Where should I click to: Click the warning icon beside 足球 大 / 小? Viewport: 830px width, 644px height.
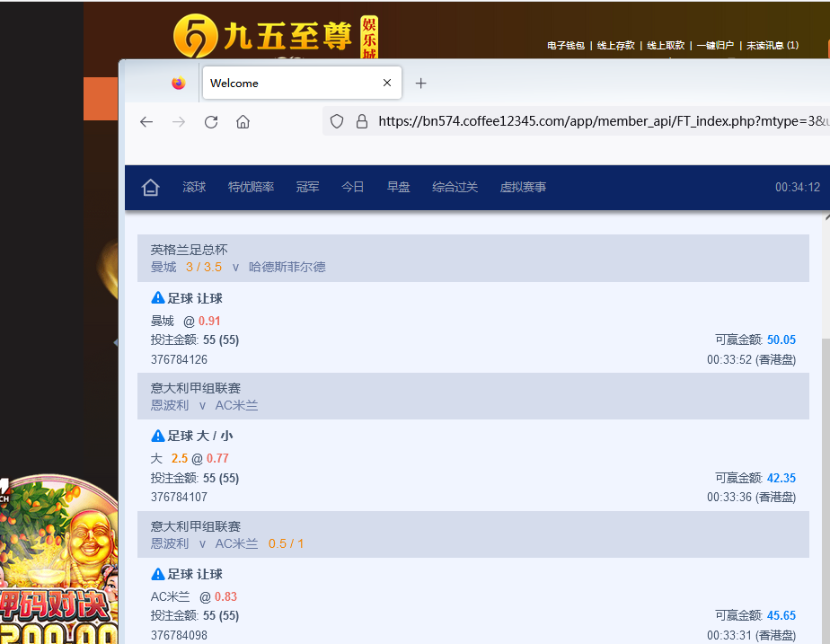(158, 436)
